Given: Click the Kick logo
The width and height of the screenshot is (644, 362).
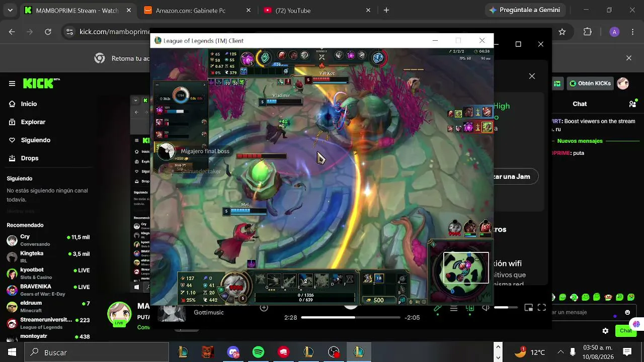Looking at the screenshot, I should pyautogui.click(x=38, y=83).
